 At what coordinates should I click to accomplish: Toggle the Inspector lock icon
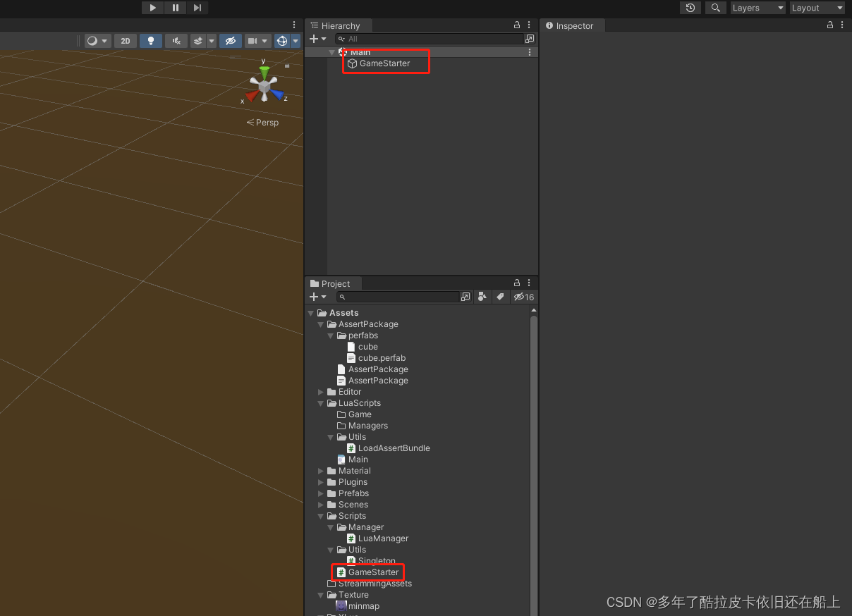pyautogui.click(x=829, y=25)
